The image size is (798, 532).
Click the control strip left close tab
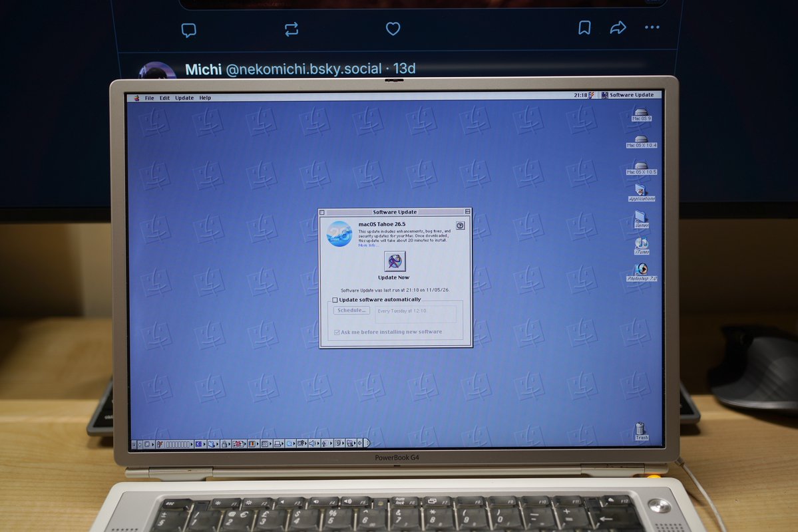[133, 444]
